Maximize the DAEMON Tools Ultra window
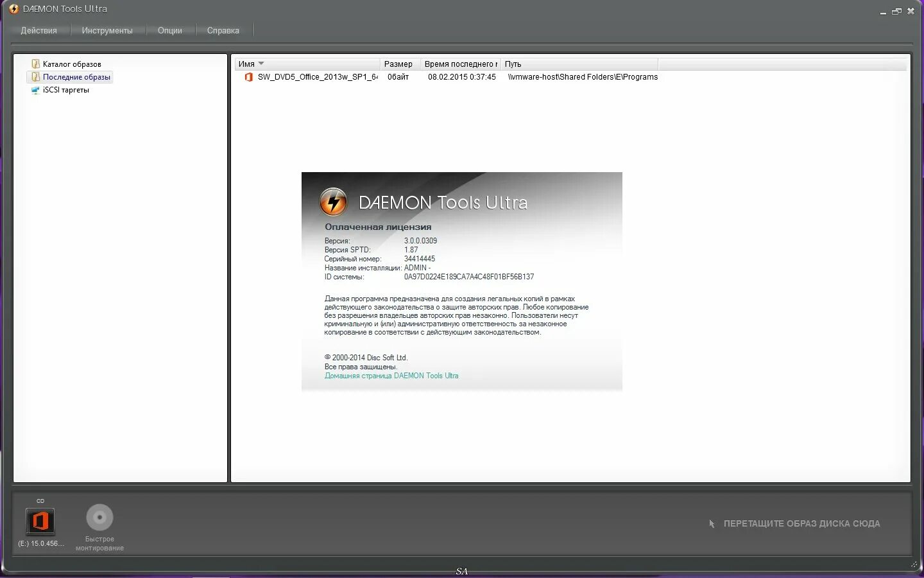The width and height of the screenshot is (924, 578). point(897,11)
